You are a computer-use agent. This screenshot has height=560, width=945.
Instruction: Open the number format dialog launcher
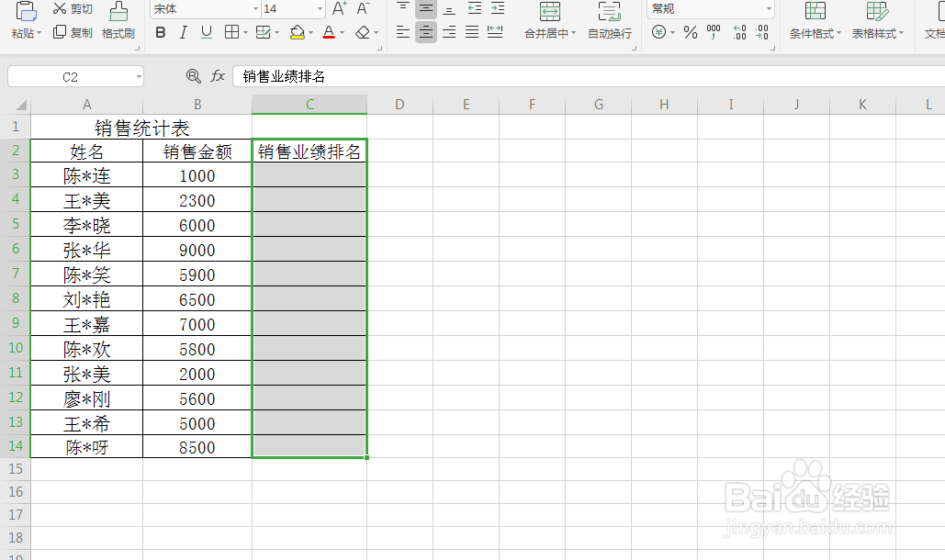click(772, 48)
